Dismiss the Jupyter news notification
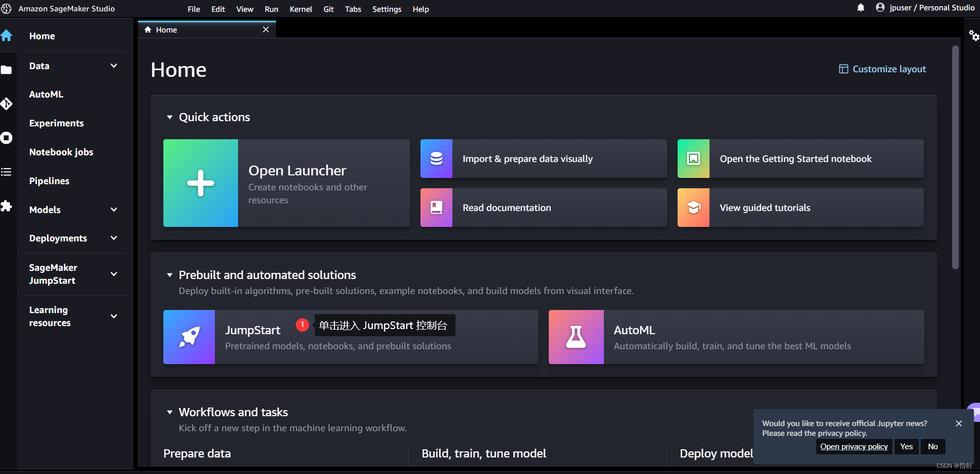 click(x=958, y=423)
